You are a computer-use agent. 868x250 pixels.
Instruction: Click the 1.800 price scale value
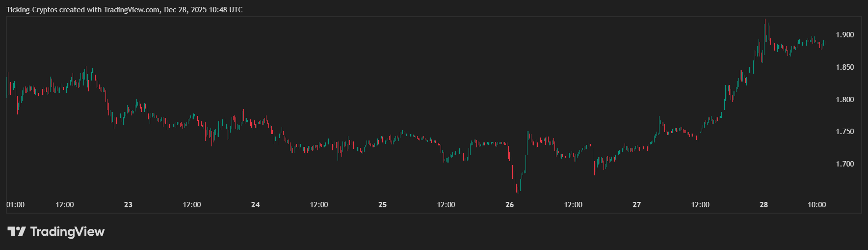coord(845,100)
